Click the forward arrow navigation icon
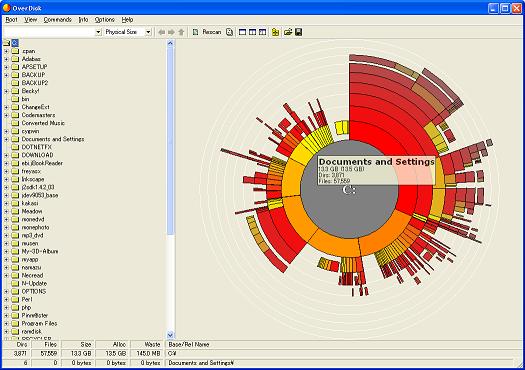Image resolution: width=525 pixels, height=370 pixels. tap(171, 32)
